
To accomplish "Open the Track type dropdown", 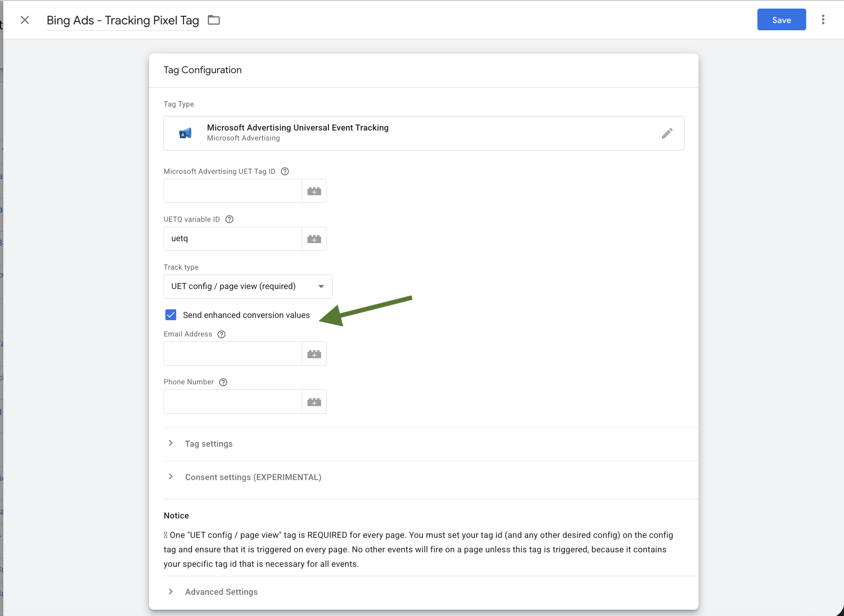I will pyautogui.click(x=248, y=286).
